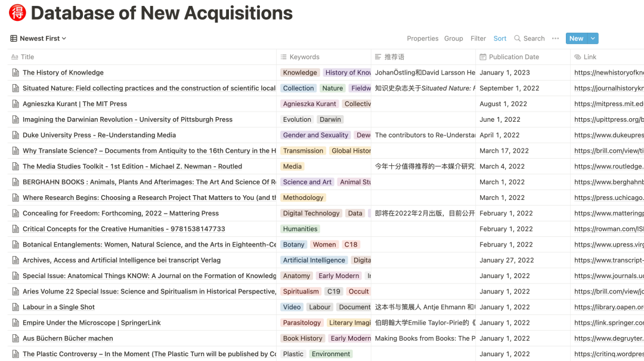The width and height of the screenshot is (644, 361).
Task: Click the Title column header
Action: point(142,57)
